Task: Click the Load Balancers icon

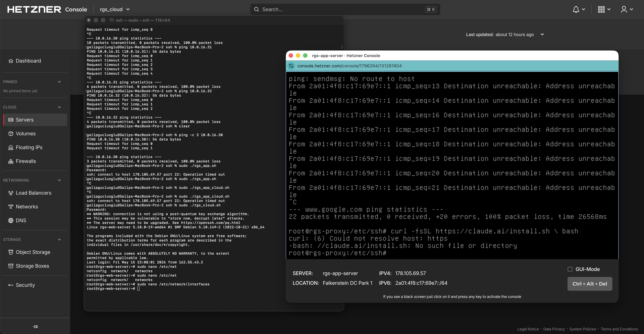Action: tap(11, 193)
